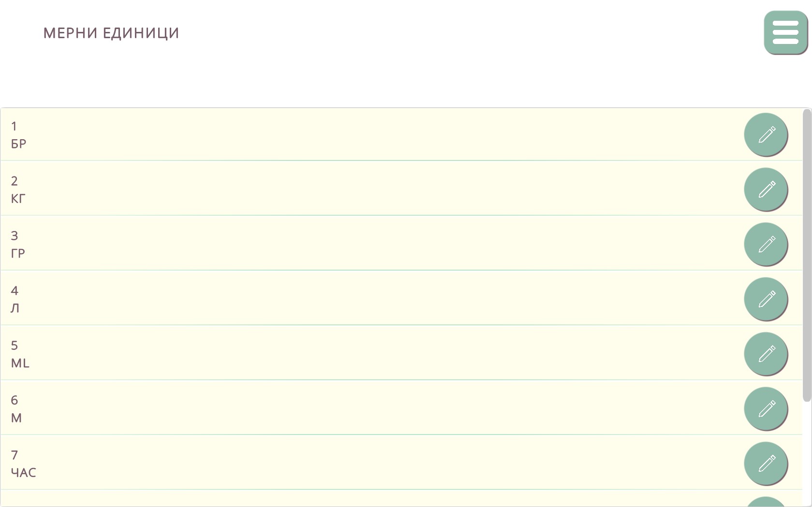Edit the ML unit entry
This screenshot has width=812, height=507.
(766, 353)
